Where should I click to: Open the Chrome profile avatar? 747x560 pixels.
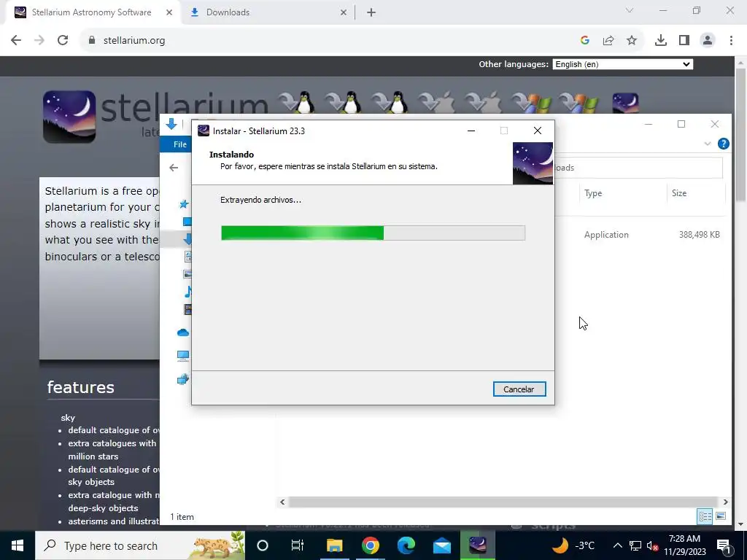pos(708,41)
